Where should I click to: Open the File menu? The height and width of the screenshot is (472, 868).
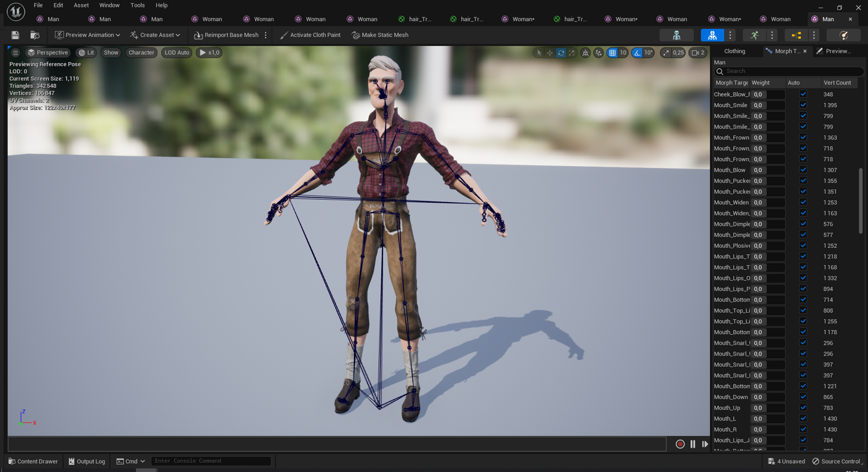point(38,5)
